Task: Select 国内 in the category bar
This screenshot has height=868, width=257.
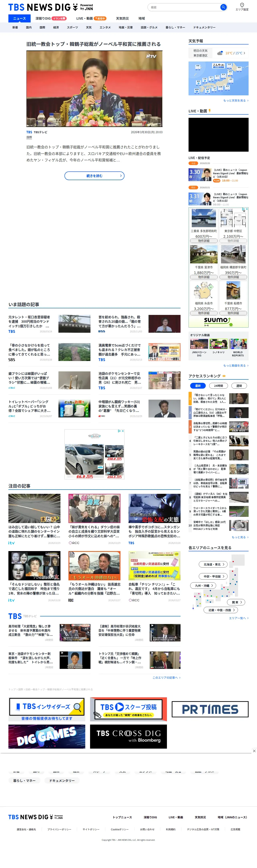Action: 29,27
